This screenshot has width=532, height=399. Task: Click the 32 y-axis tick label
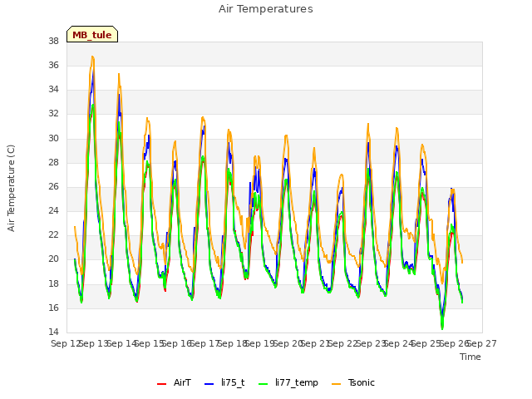point(53,114)
